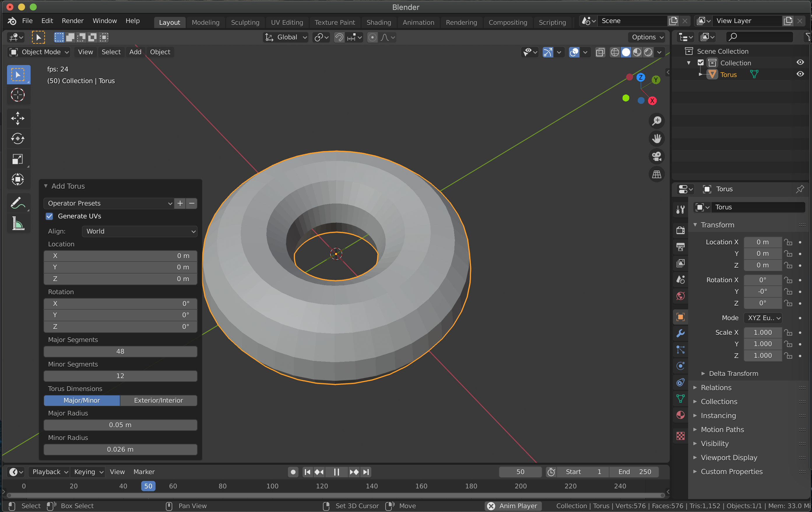Switch to the Sculpting workspace tab
This screenshot has width=812, height=512.
tap(245, 22)
